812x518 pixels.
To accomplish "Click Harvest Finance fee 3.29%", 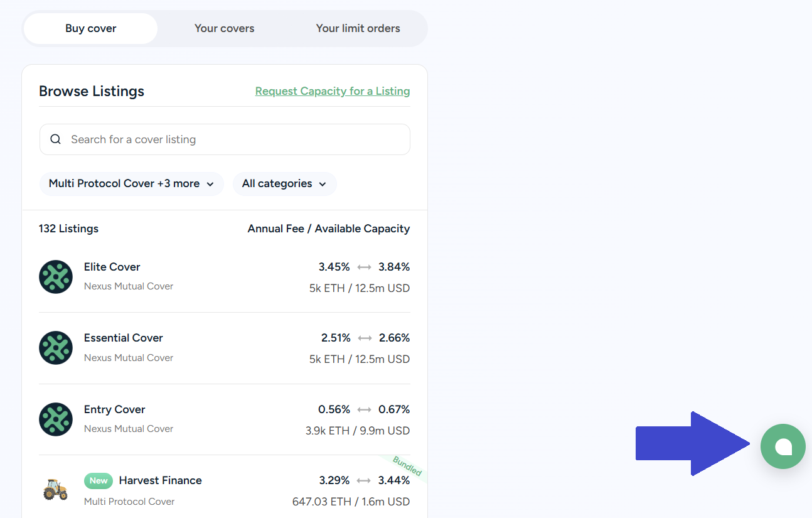I will coord(334,480).
